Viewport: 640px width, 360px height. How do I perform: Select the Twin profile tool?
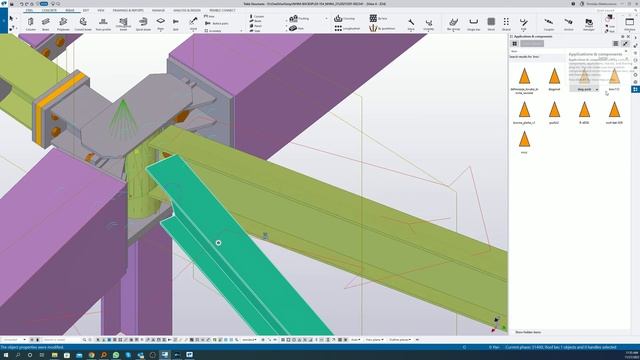click(x=103, y=24)
